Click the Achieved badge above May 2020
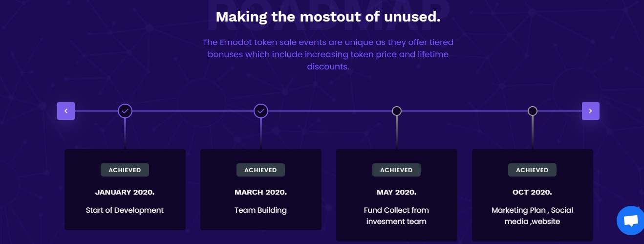This screenshot has height=244, width=644. click(x=396, y=170)
